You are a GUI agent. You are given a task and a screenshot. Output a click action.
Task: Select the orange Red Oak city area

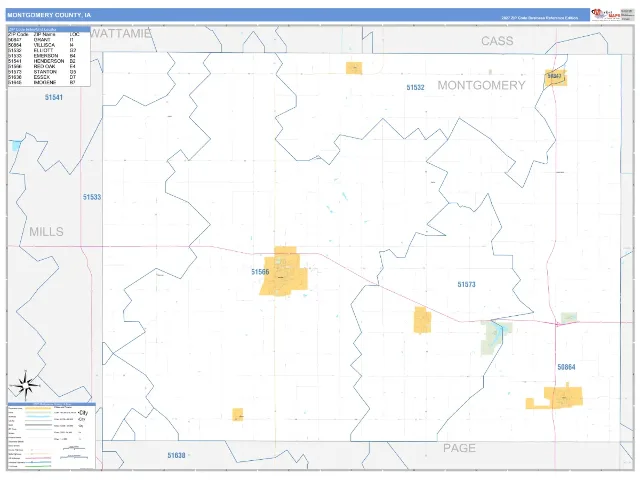pyautogui.click(x=284, y=271)
